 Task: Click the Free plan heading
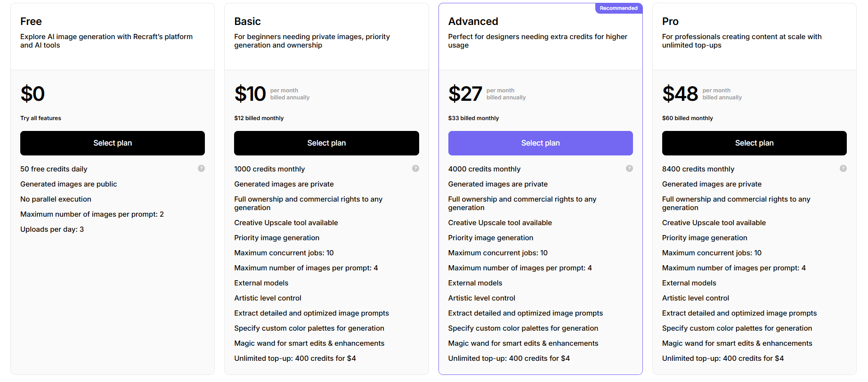31,22
